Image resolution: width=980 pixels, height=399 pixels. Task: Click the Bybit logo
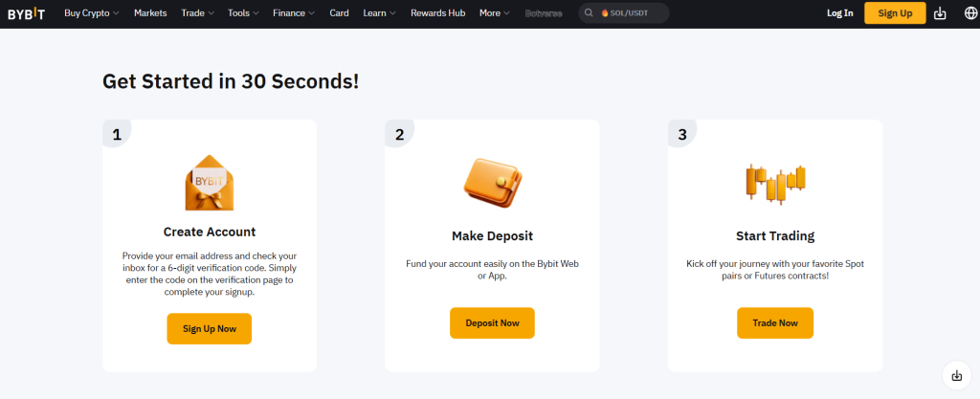(26, 13)
